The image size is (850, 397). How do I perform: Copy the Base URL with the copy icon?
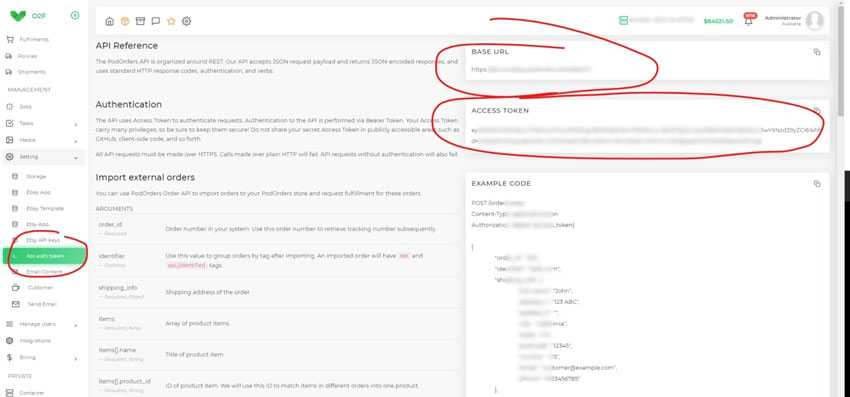click(817, 52)
